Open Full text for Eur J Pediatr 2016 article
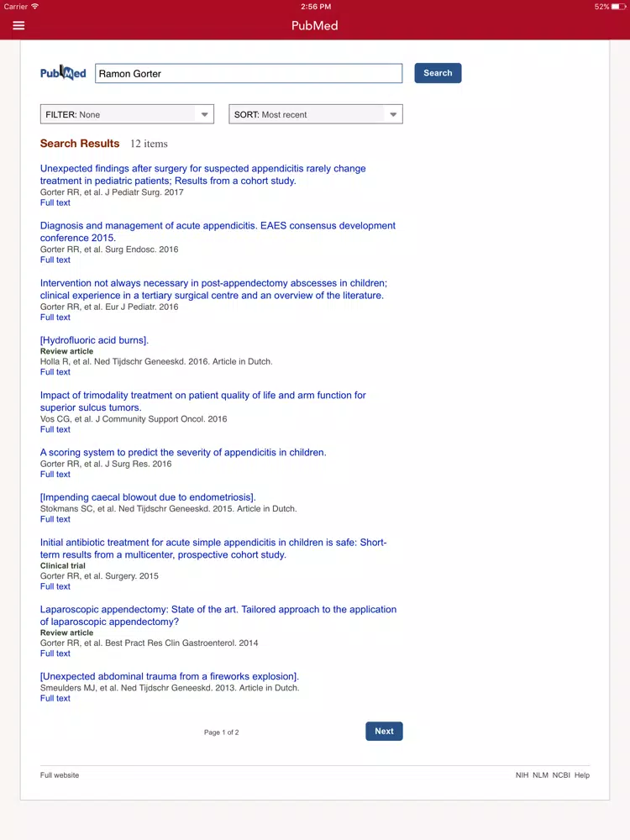Image resolution: width=630 pixels, height=840 pixels. coord(55,318)
